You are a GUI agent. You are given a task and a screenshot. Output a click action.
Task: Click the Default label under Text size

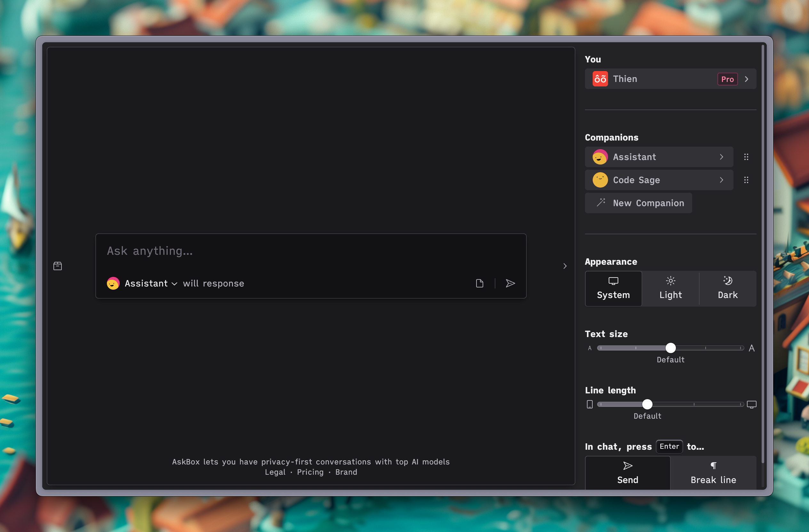[x=670, y=360]
